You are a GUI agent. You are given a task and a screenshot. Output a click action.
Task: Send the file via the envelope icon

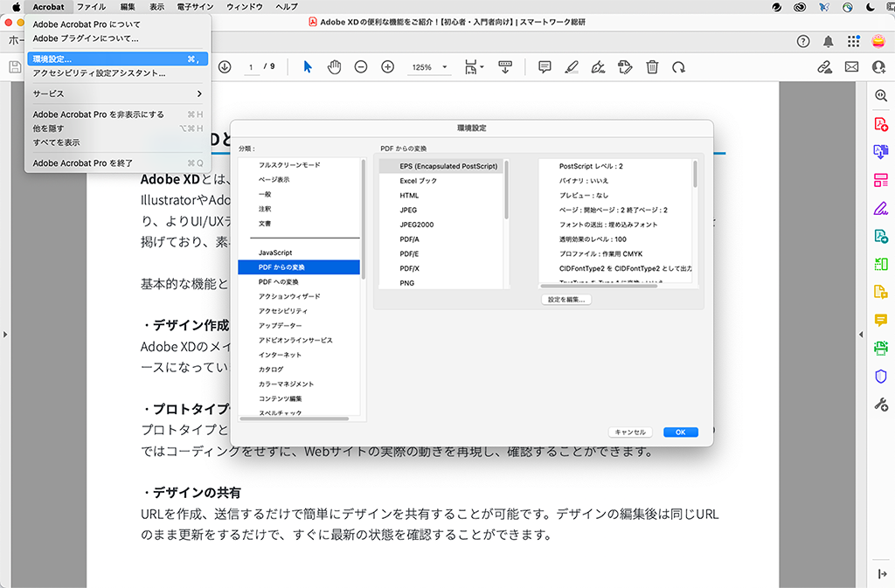point(851,67)
